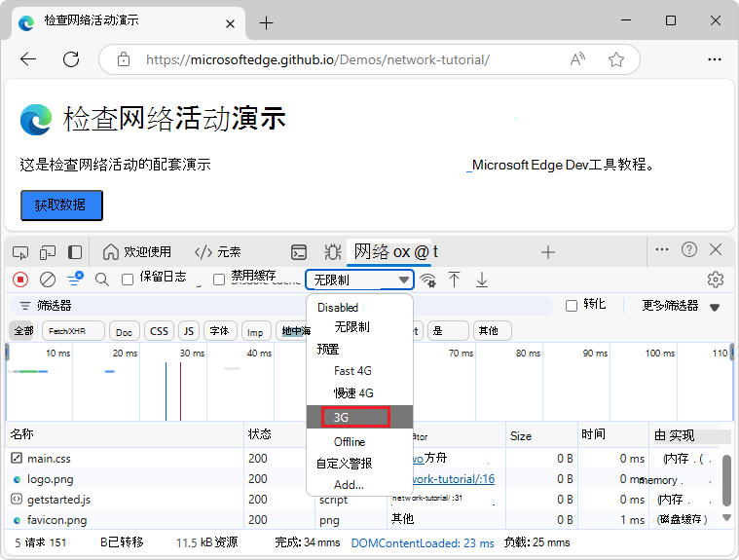This screenshot has width=739, height=560.
Task: Open network settings gear
Action: tap(716, 280)
